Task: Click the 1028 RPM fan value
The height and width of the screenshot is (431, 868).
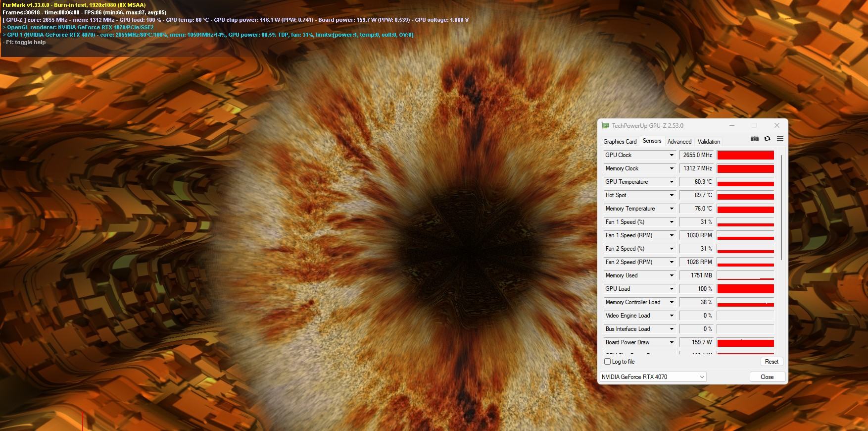Action: click(696, 262)
